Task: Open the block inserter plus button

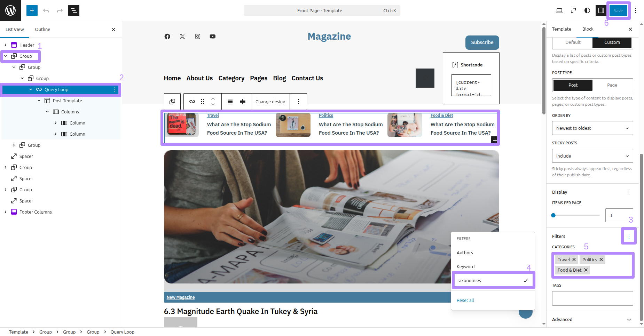Action: point(32,10)
